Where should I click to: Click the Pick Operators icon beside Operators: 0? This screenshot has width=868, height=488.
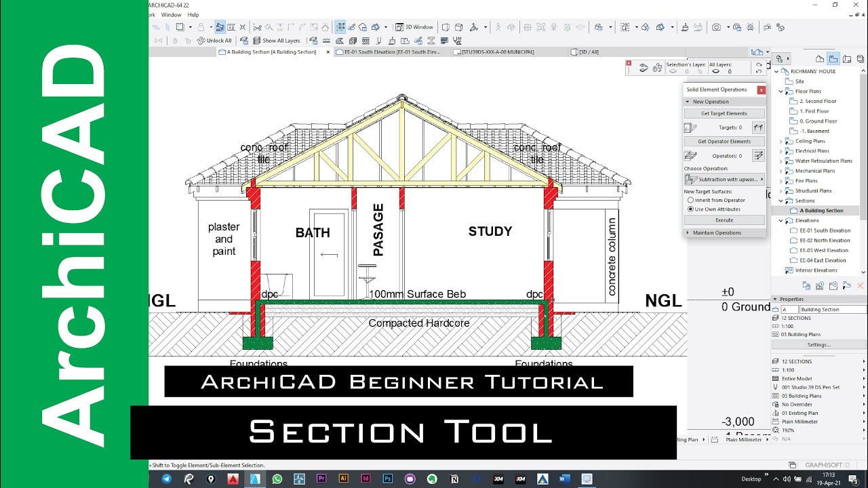point(758,155)
